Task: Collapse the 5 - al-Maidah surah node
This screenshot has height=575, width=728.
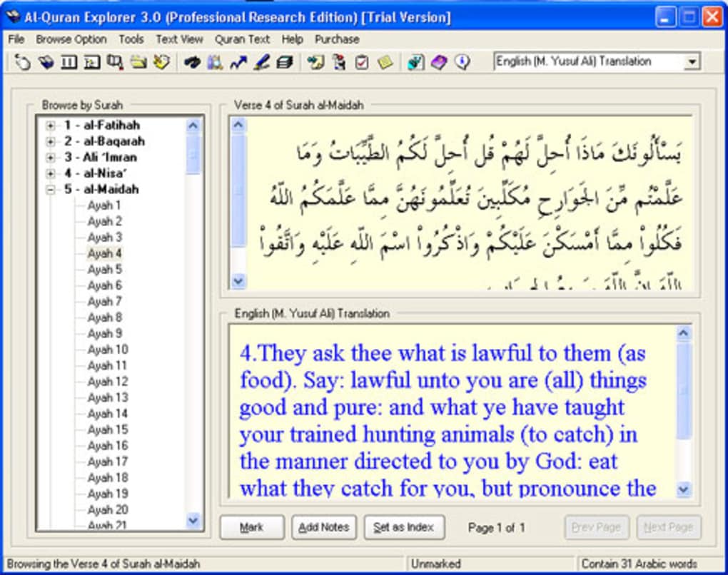Action: pyautogui.click(x=51, y=190)
